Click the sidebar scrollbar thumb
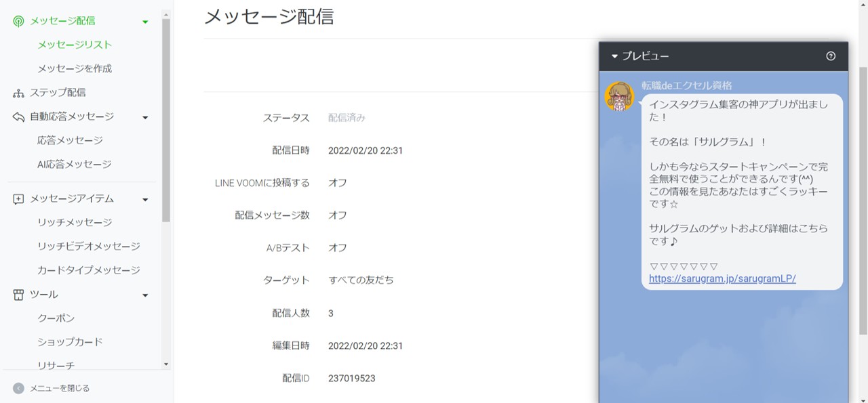868x403 pixels. click(166, 121)
